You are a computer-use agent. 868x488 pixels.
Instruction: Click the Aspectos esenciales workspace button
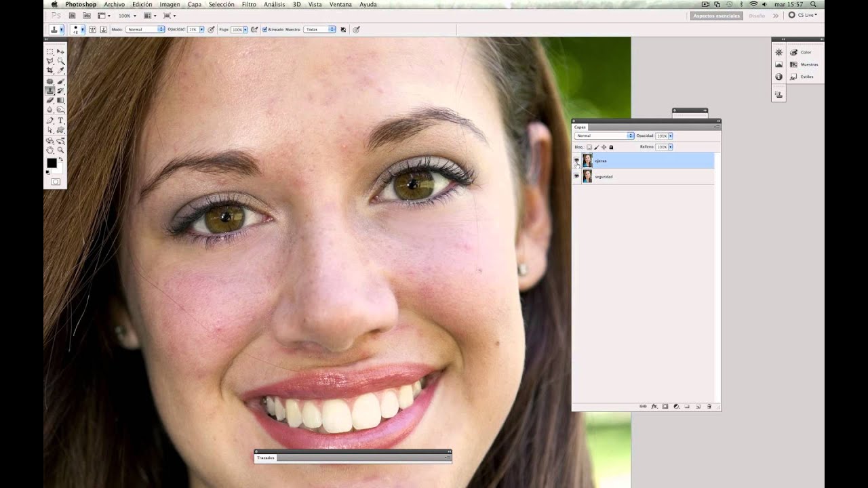pyautogui.click(x=716, y=16)
